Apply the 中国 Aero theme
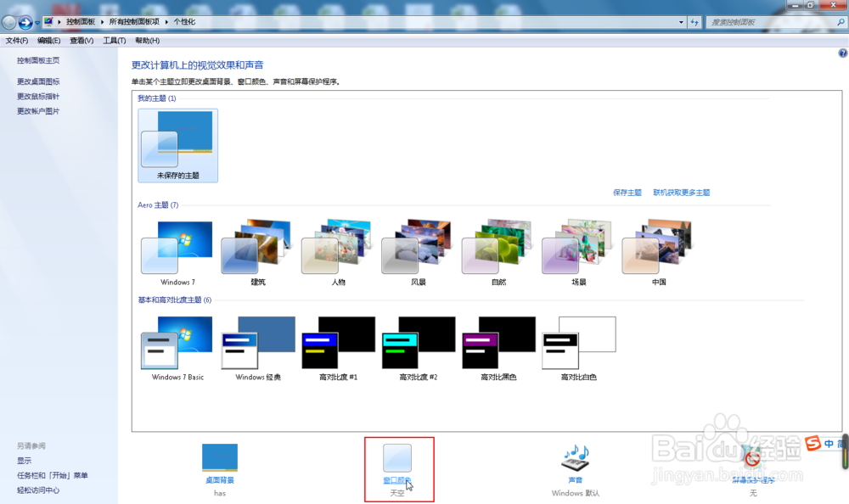Viewport: 849px width, 504px height. [659, 253]
